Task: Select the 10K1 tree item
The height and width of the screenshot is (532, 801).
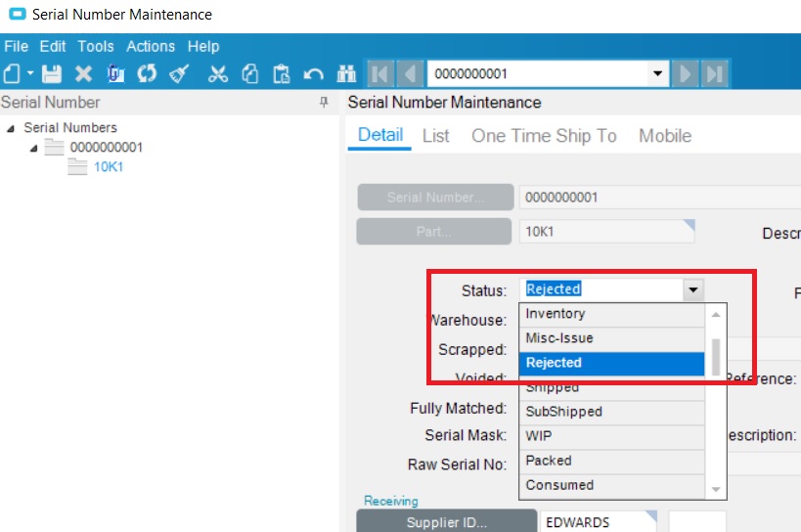Action: pos(109,167)
